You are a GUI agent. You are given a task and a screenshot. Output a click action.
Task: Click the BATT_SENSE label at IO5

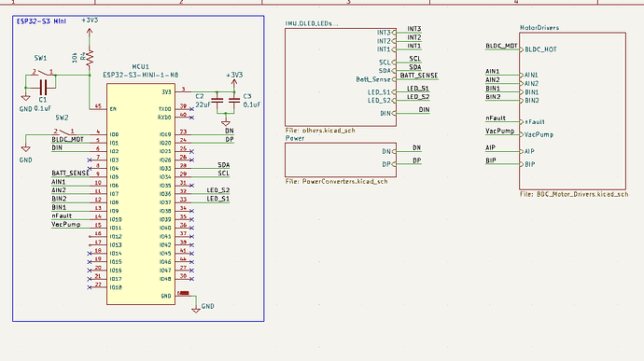click(70, 174)
